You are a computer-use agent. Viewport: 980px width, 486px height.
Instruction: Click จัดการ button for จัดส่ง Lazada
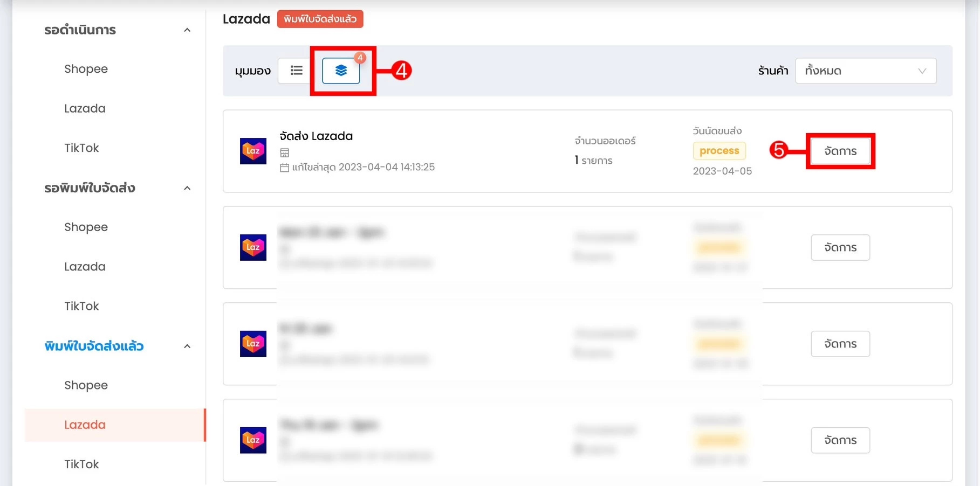(x=840, y=151)
